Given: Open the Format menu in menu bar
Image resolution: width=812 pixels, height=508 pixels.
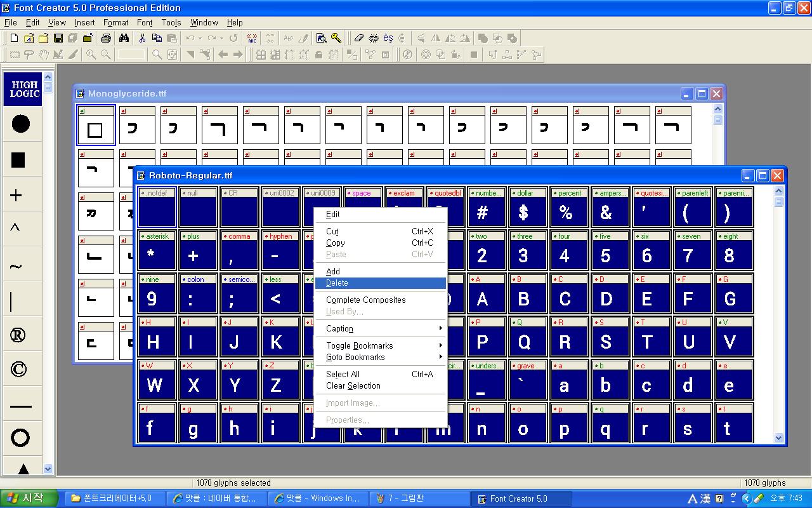Looking at the screenshot, I should [115, 22].
